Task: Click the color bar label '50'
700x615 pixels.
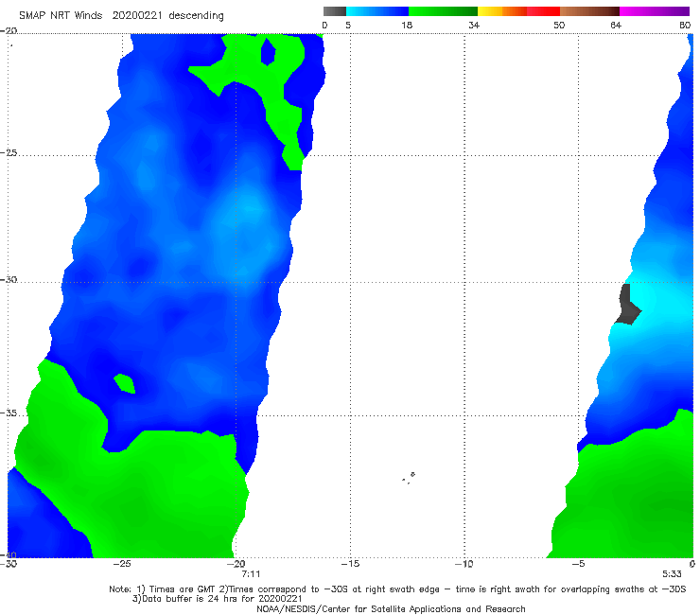Action: (x=559, y=25)
